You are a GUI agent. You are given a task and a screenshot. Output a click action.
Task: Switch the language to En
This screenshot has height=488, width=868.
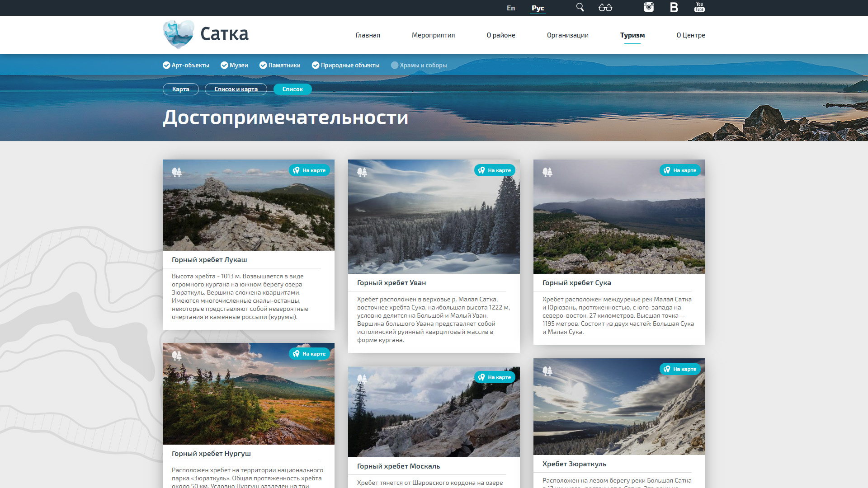pyautogui.click(x=510, y=8)
